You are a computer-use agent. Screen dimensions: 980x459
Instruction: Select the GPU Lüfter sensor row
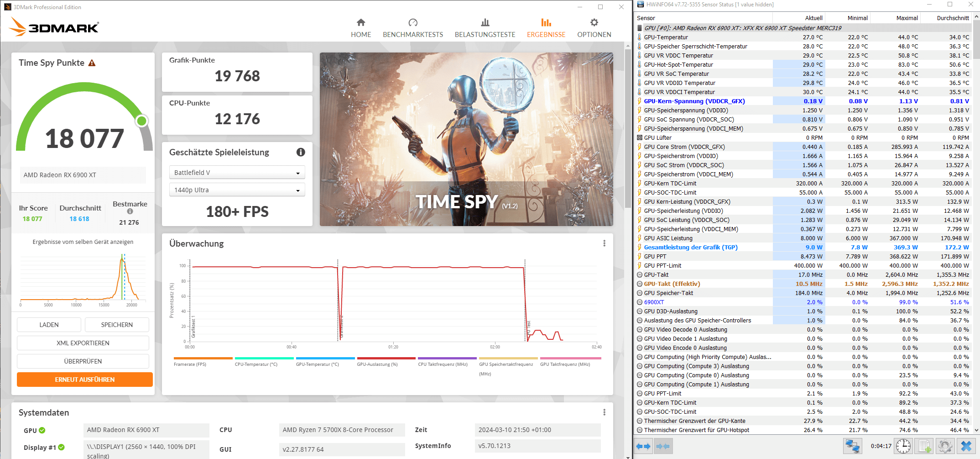804,137
